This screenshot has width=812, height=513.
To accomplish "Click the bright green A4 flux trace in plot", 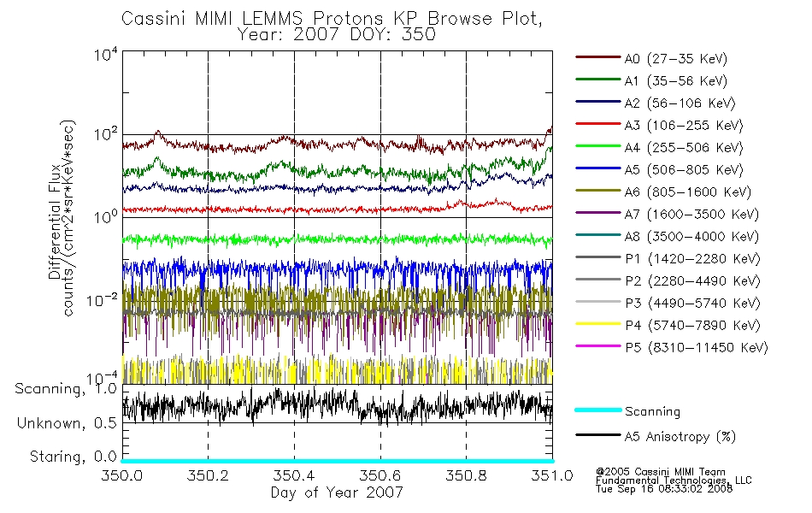I will click(337, 239).
